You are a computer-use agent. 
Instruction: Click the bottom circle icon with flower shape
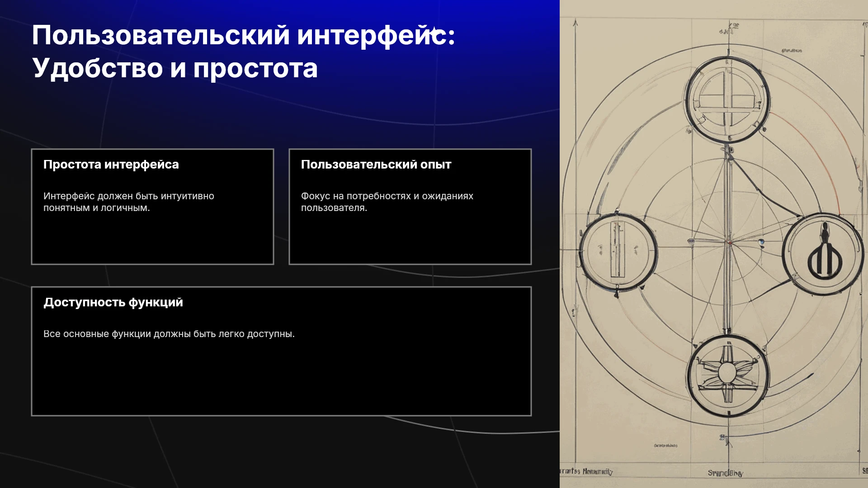click(x=727, y=375)
